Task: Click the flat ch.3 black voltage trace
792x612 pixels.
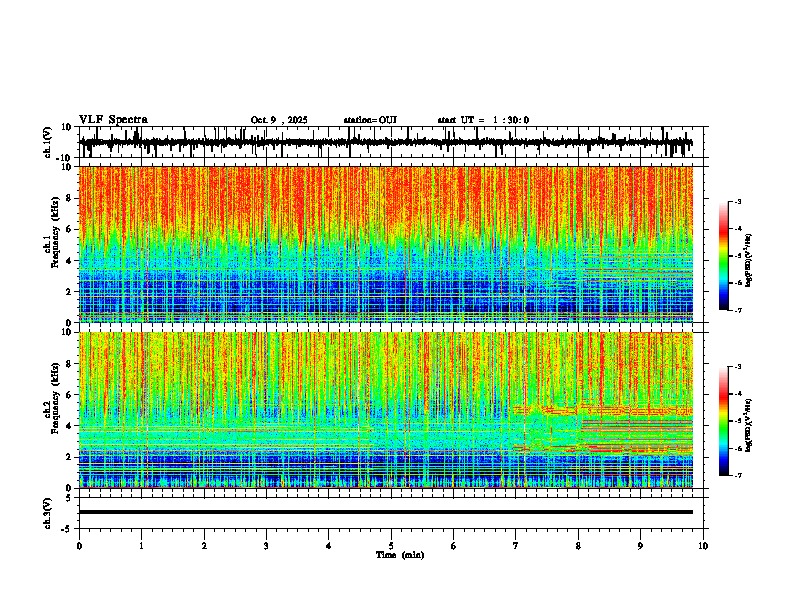Action: coord(385,512)
